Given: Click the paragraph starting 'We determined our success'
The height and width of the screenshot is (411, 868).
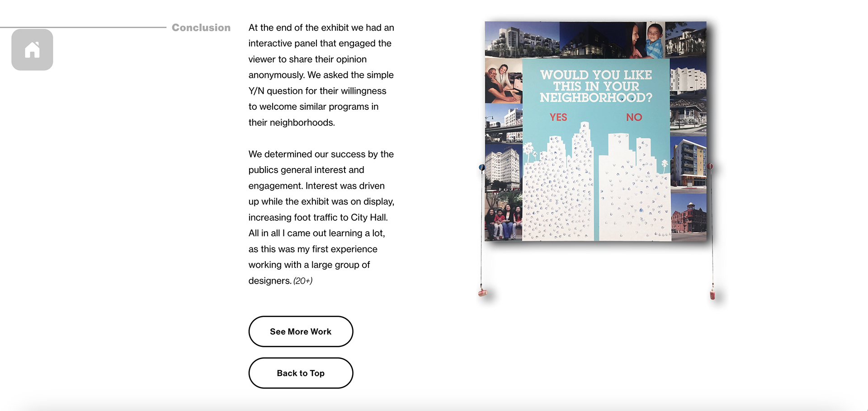Looking at the screenshot, I should tap(321, 217).
